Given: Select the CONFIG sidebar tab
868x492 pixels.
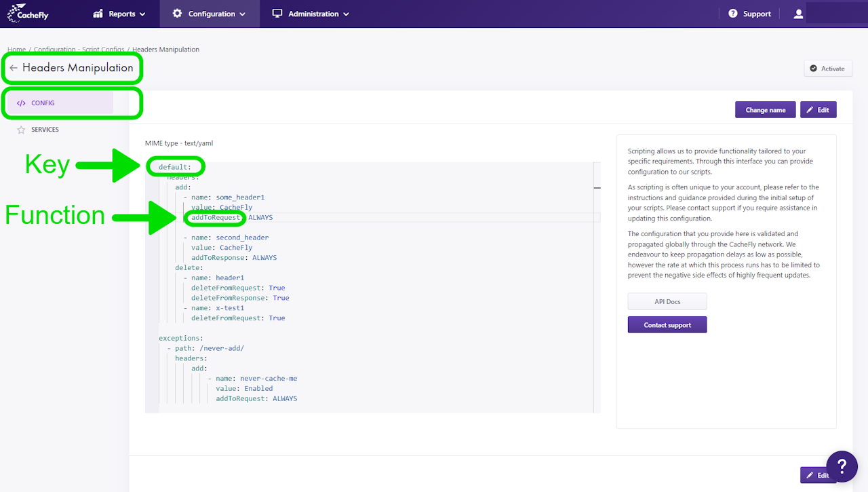Looking at the screenshot, I should coord(43,103).
